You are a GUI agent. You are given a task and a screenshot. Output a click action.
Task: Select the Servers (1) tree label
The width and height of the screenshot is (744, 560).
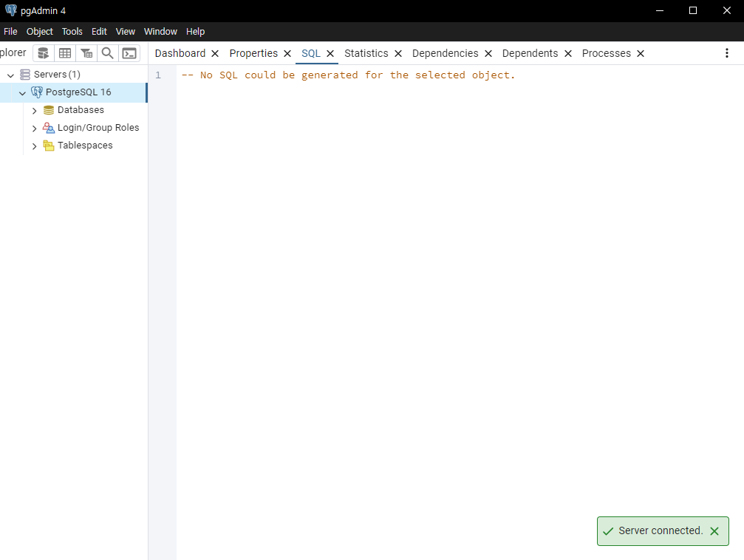(57, 75)
